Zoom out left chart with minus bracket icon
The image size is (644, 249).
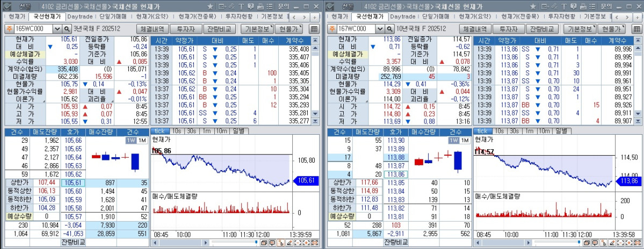click(x=298, y=243)
